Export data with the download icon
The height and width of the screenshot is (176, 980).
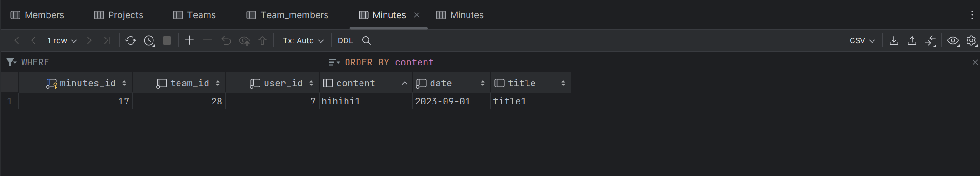(x=894, y=40)
